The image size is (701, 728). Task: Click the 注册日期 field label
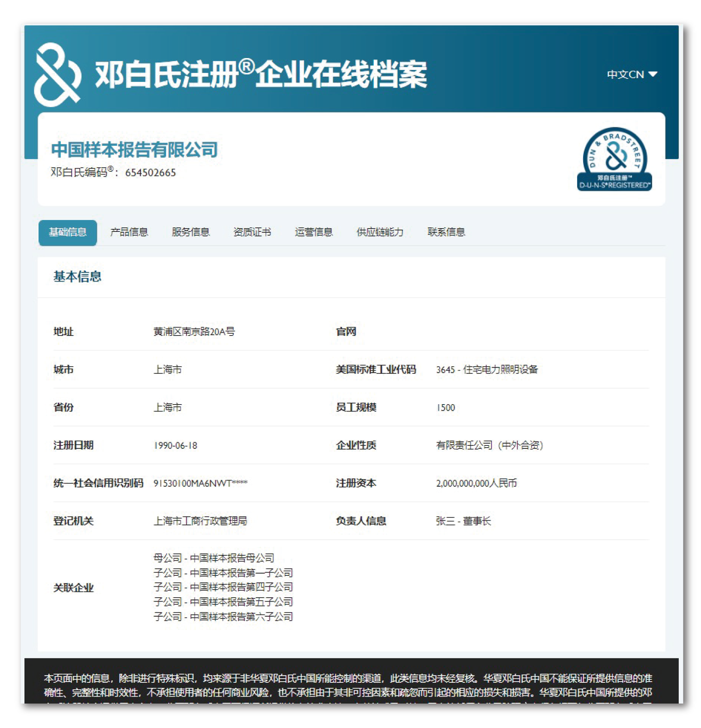73,446
